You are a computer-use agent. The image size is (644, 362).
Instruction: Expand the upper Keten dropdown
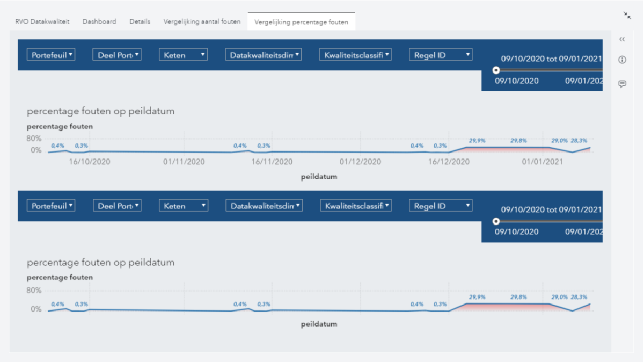(x=183, y=55)
